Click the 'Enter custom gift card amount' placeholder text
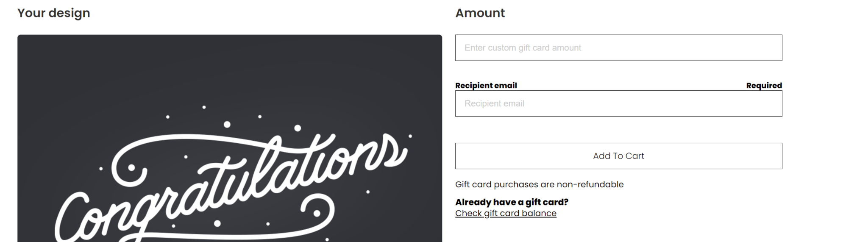 523,48
